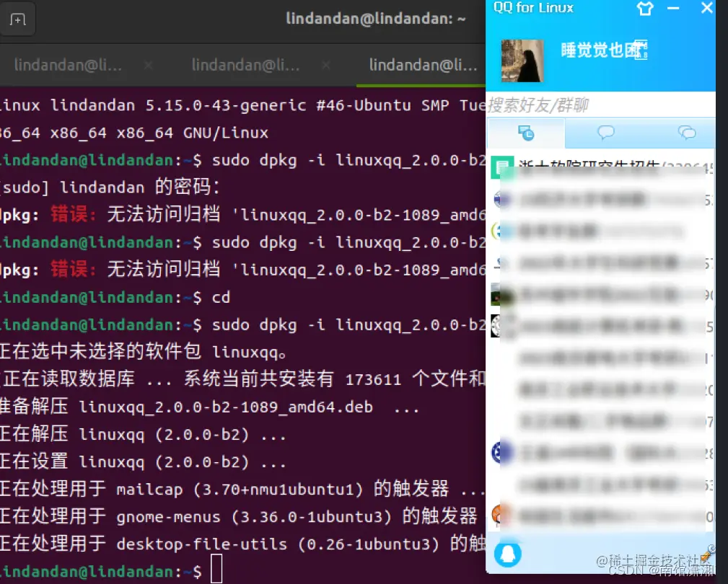The height and width of the screenshot is (584, 728).
Task: Switch to the middle lindandan@li... terminal tab
Action: (x=245, y=65)
